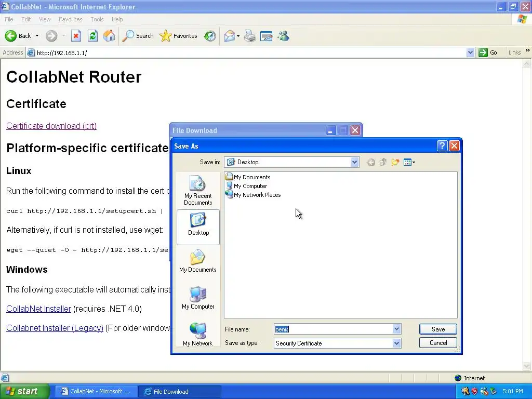
Task: Expand the Links toolbar chevron
Action: [528, 50]
